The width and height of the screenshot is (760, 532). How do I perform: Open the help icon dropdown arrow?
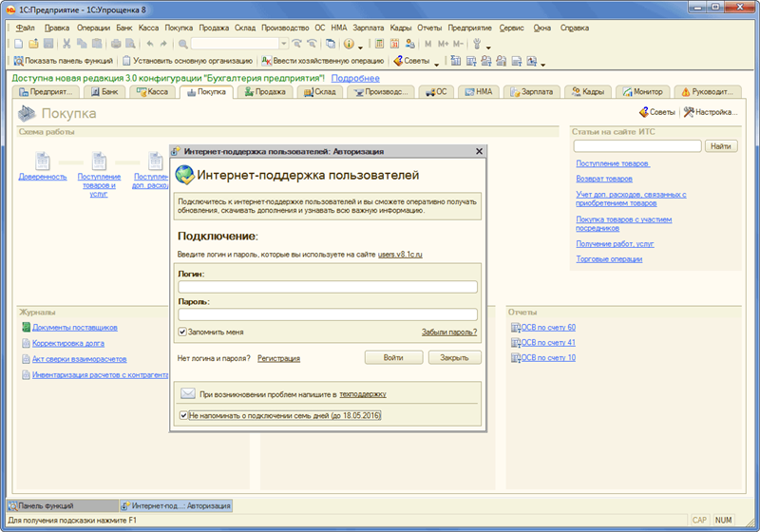point(361,45)
